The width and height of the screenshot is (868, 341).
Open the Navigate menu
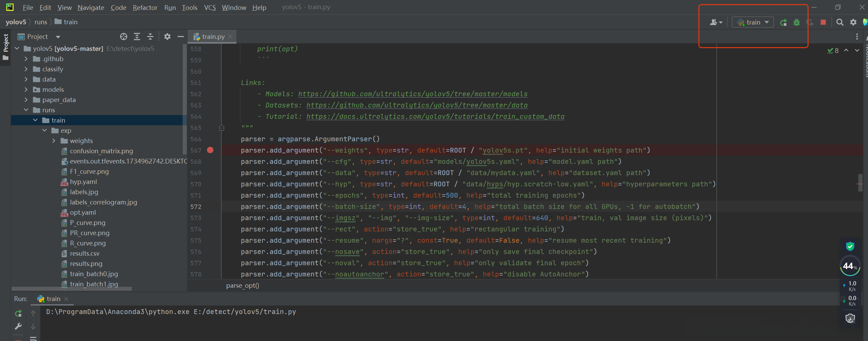[91, 8]
